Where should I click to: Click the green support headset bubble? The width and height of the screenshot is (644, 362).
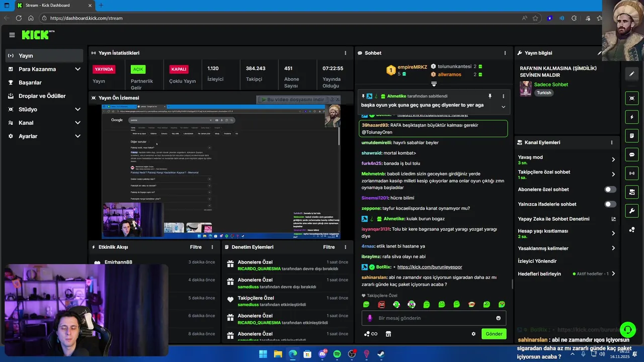click(628, 330)
